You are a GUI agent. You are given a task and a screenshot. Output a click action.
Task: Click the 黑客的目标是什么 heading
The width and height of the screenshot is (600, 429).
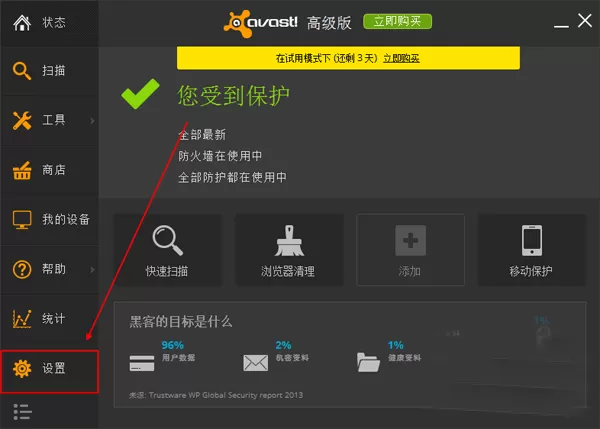pyautogui.click(x=181, y=322)
